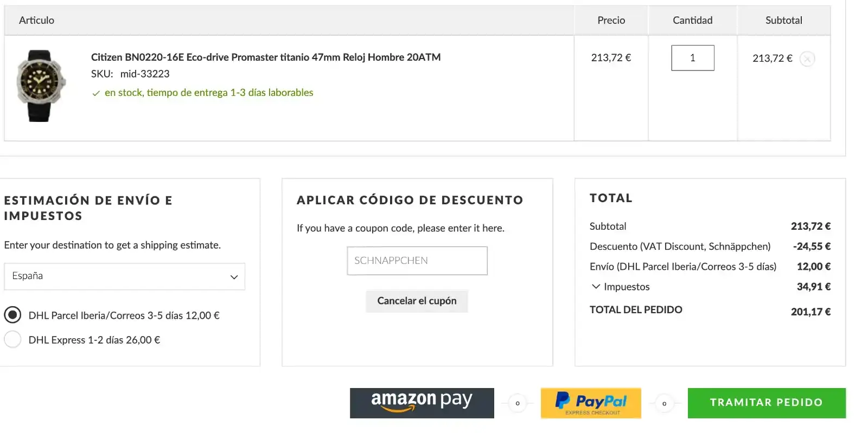
Task: Click the Cantidad column header
Action: point(692,21)
